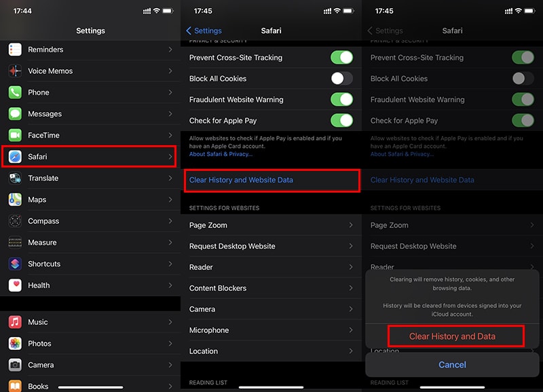This screenshot has width=543, height=392.
Task: Tap the Books icon
Action: click(x=15, y=386)
